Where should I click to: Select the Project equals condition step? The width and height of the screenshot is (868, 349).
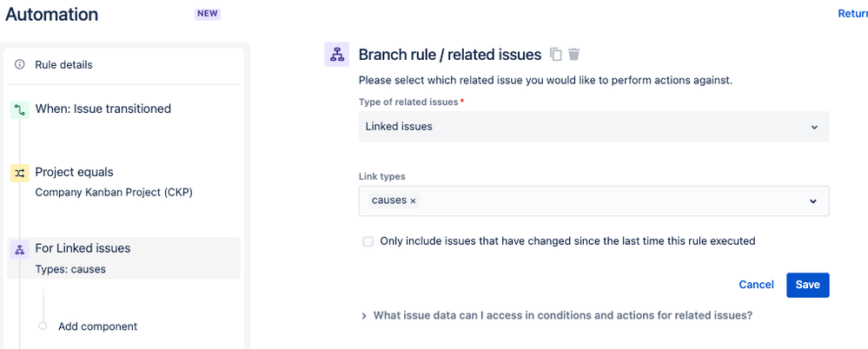74,173
